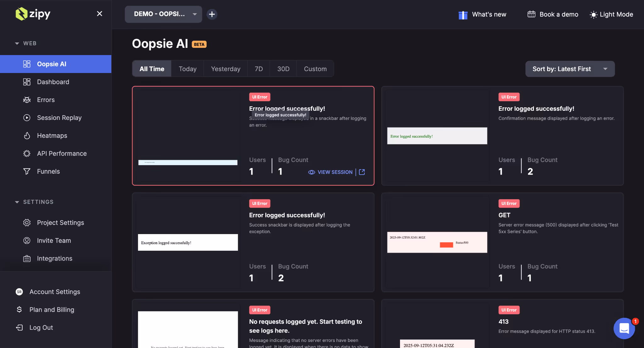Viewport: 644px width, 348px height.
Task: Select the API Performance icon
Action: (27, 153)
